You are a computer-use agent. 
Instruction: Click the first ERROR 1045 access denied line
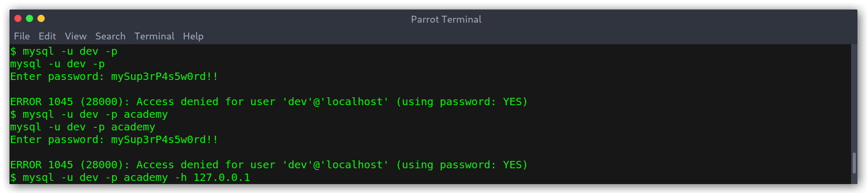(269, 101)
